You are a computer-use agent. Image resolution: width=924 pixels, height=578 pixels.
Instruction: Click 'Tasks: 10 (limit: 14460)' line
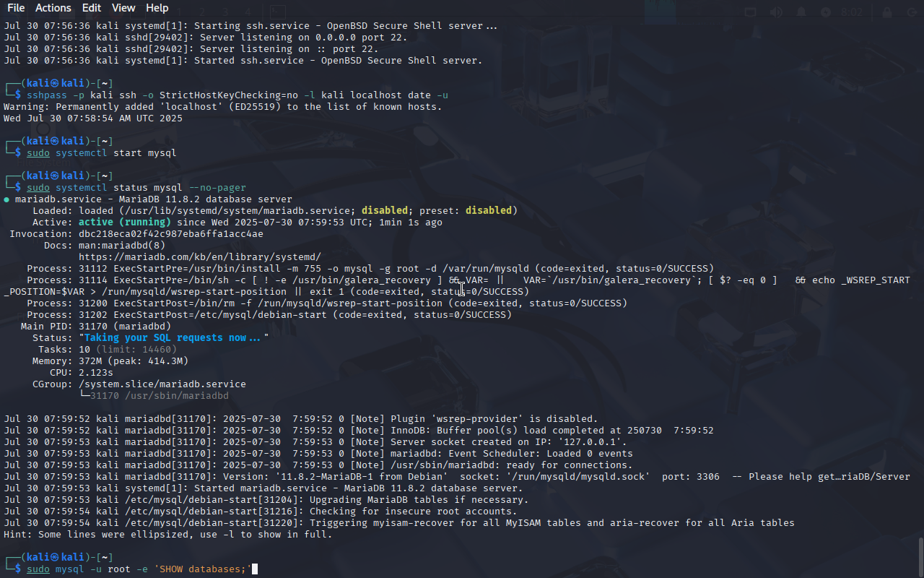pos(108,350)
